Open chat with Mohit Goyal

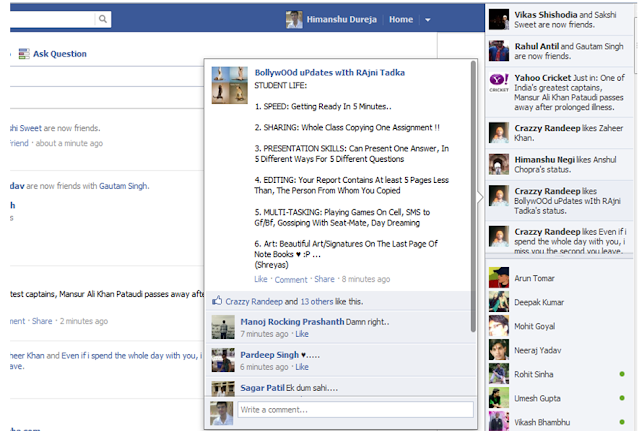[x=559, y=326]
